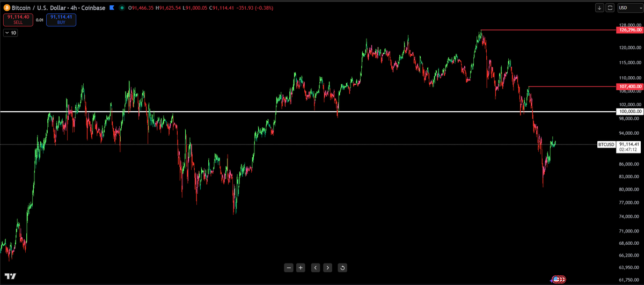Click the 115,000.00 price axis label
This screenshot has height=285, width=644.
point(631,63)
